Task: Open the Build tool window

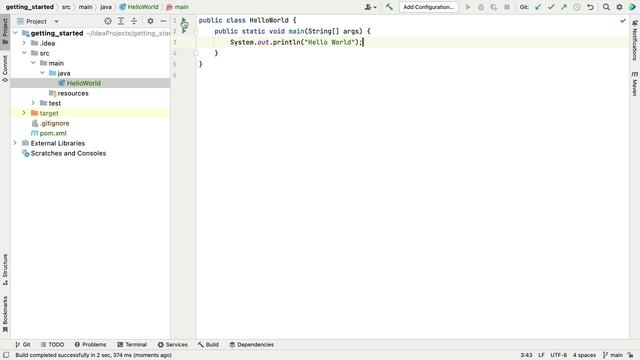Action: (208, 344)
